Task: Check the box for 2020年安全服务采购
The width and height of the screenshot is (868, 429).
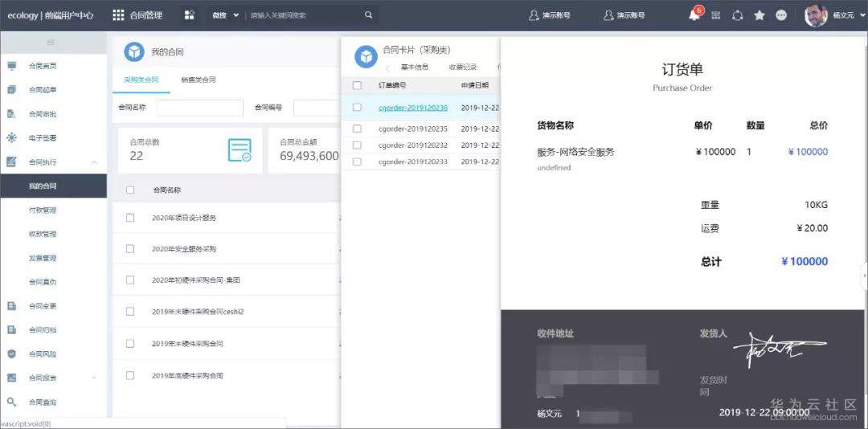Action: [x=130, y=248]
